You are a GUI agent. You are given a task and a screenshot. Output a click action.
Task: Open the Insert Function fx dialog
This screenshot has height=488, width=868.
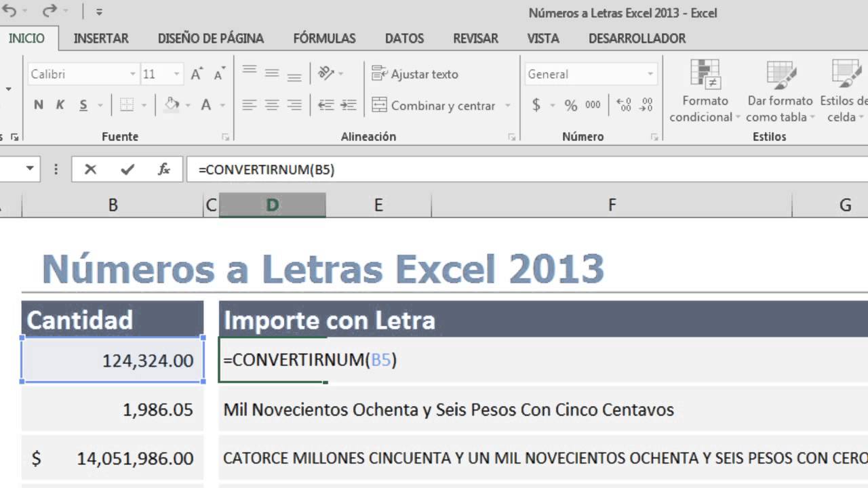click(x=164, y=169)
